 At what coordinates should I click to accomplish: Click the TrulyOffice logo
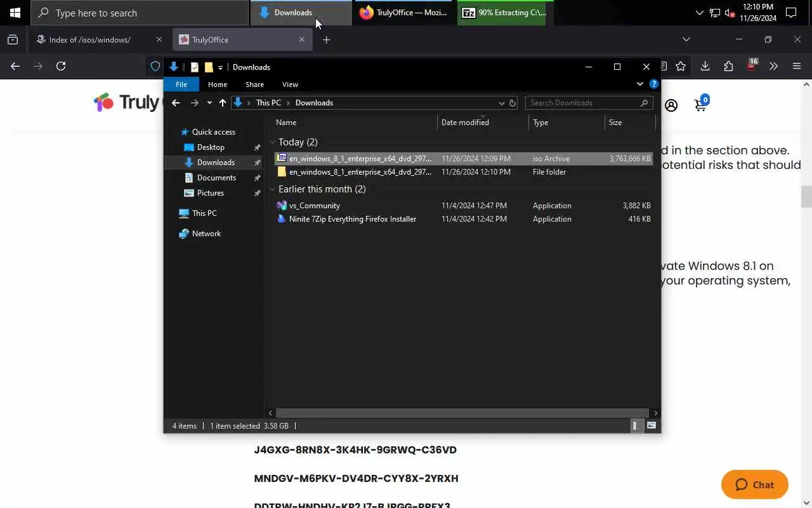(129, 102)
